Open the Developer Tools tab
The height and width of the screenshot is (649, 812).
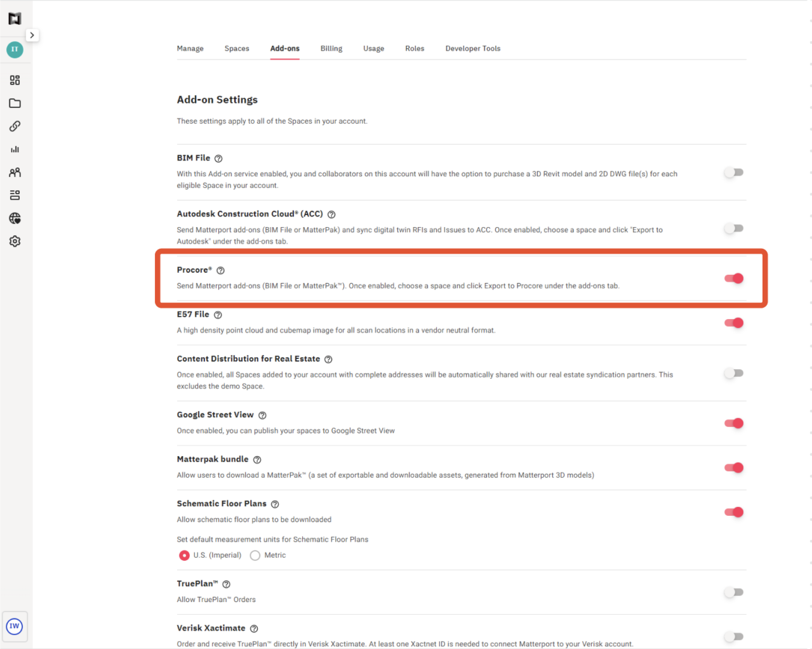473,48
